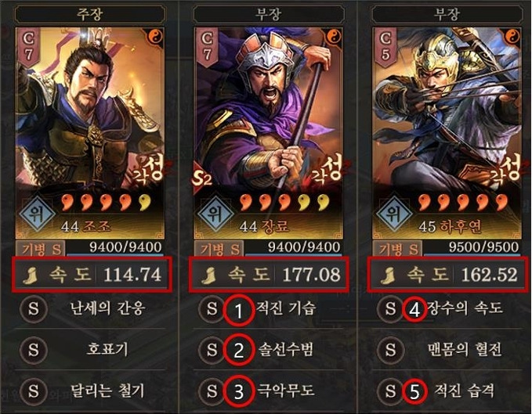Click the 주장 slot header
Screen dimensions: 532x414
(x=90, y=14)
